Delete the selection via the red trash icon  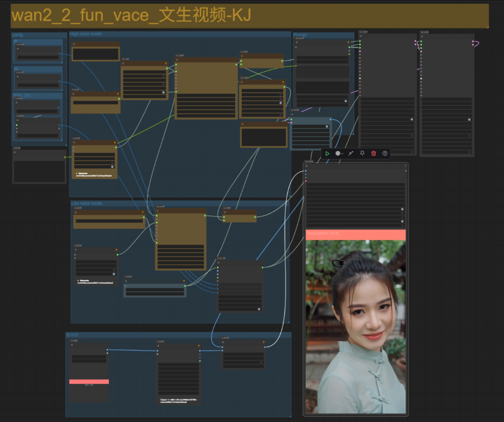pyautogui.click(x=374, y=153)
